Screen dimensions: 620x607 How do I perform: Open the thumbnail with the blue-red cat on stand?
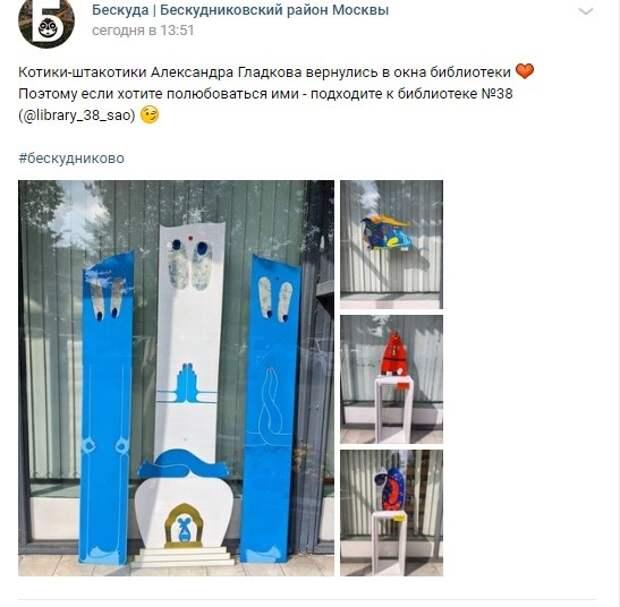pos(391,513)
